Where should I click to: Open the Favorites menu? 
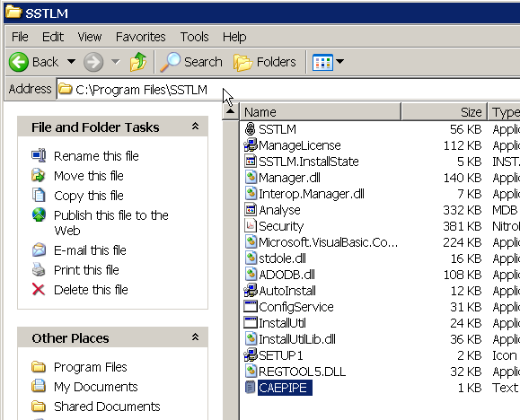tap(140, 37)
